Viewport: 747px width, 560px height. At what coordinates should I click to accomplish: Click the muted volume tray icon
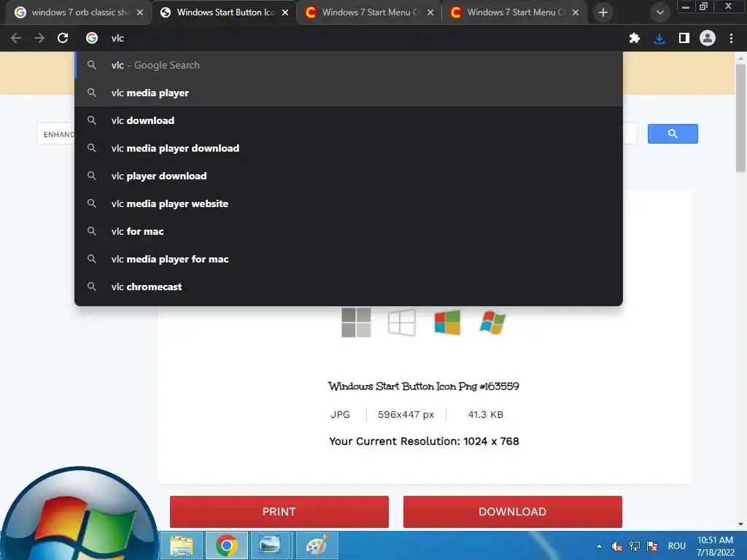617,546
